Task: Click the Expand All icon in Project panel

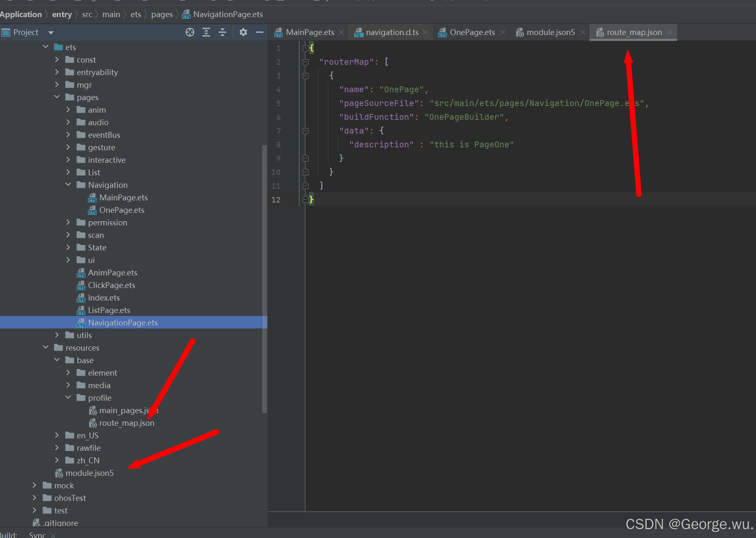Action: (206, 32)
